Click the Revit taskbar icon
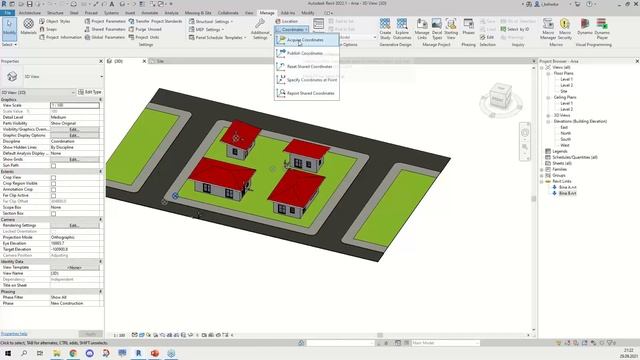Viewport: 640px width, 360px height. 138,353
